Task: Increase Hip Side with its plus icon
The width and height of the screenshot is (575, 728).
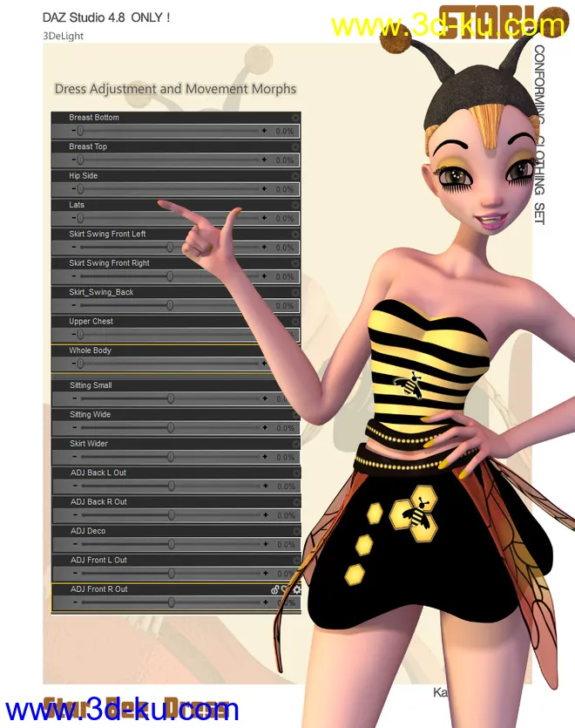Action: point(264,189)
